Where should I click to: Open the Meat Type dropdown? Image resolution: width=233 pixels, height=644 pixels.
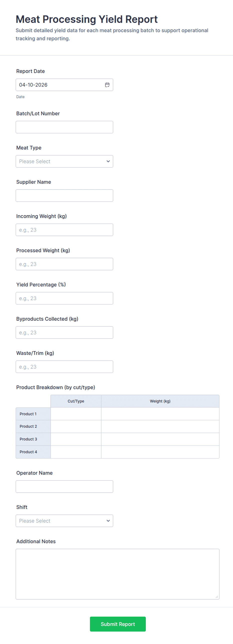coord(64,161)
